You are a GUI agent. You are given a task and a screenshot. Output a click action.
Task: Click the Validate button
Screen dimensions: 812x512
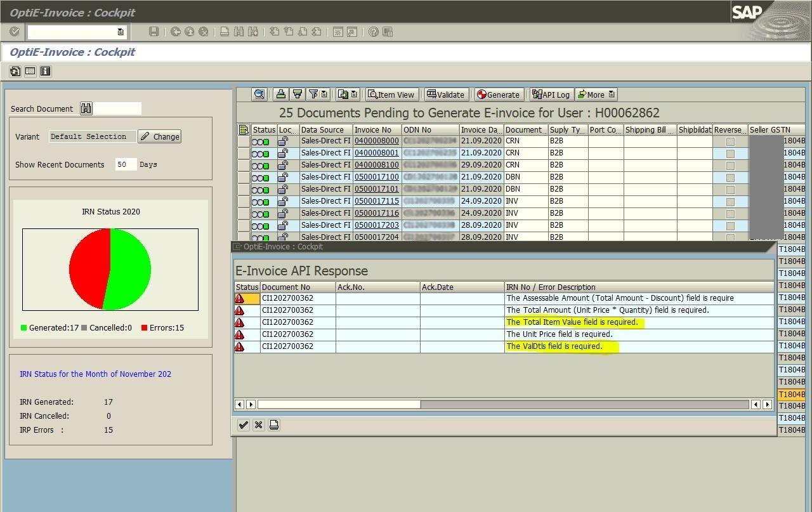[x=447, y=95]
